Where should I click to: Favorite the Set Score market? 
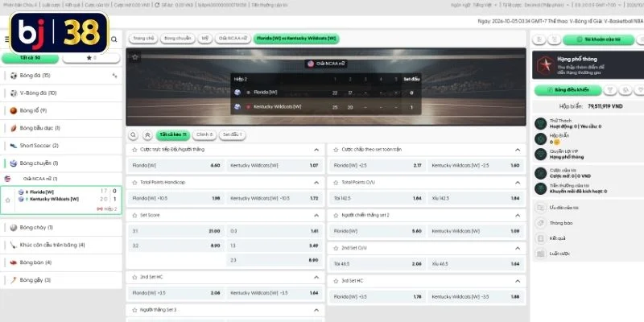tap(134, 215)
